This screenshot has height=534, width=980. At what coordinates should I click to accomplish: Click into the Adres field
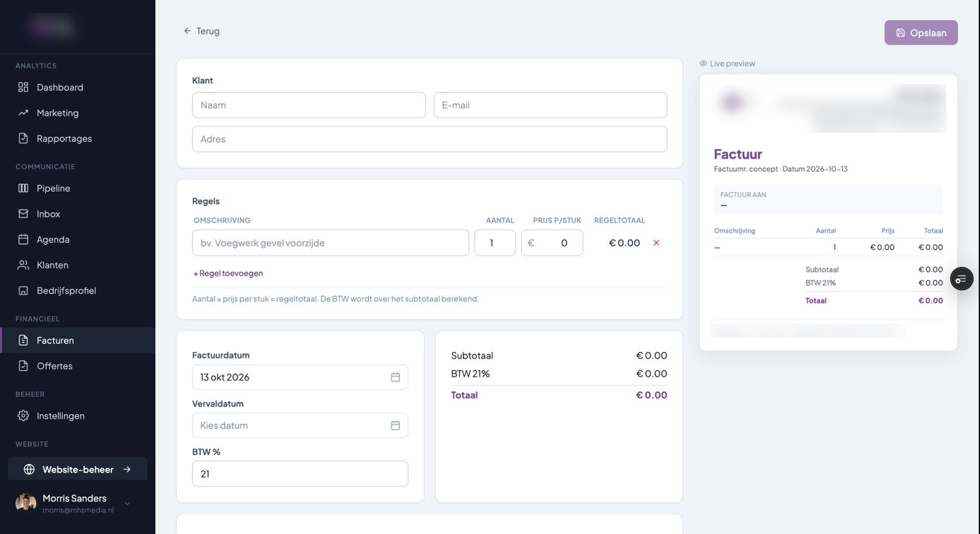(x=430, y=139)
